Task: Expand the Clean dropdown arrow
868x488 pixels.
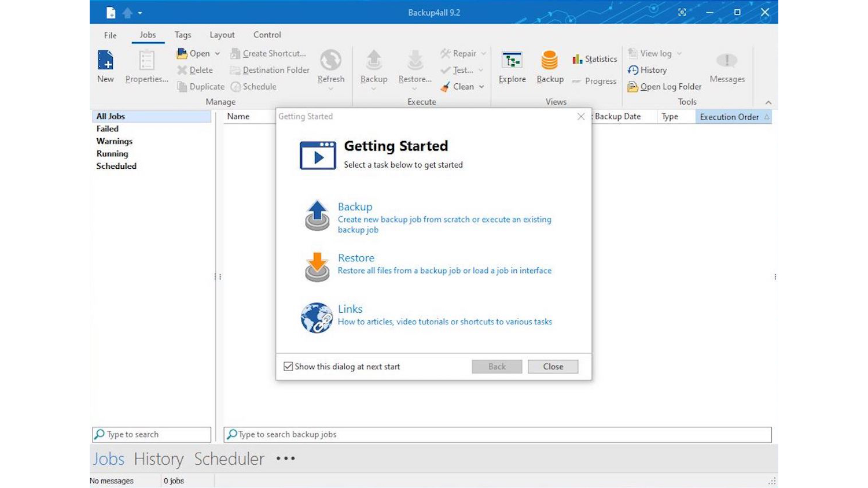Action: pyautogui.click(x=481, y=87)
